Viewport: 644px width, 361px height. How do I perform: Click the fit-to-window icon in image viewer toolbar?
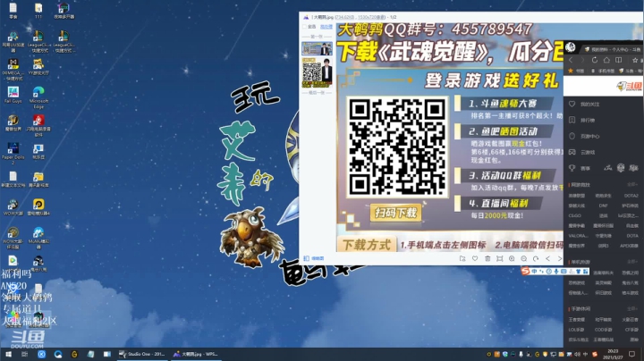pyautogui.click(x=499, y=258)
